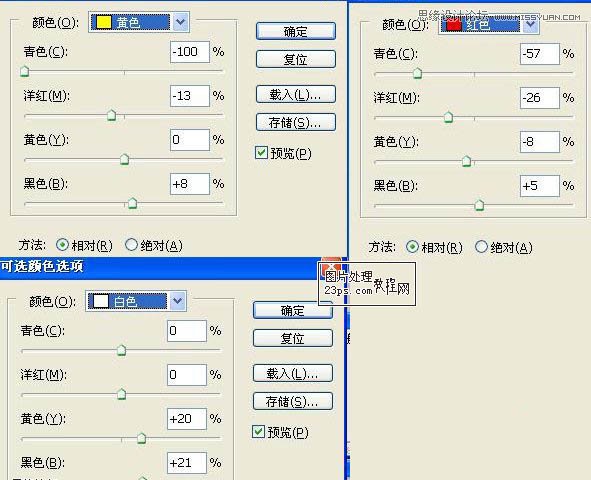
Task: Click red dialog 洋红 slider handle
Action: point(448,117)
